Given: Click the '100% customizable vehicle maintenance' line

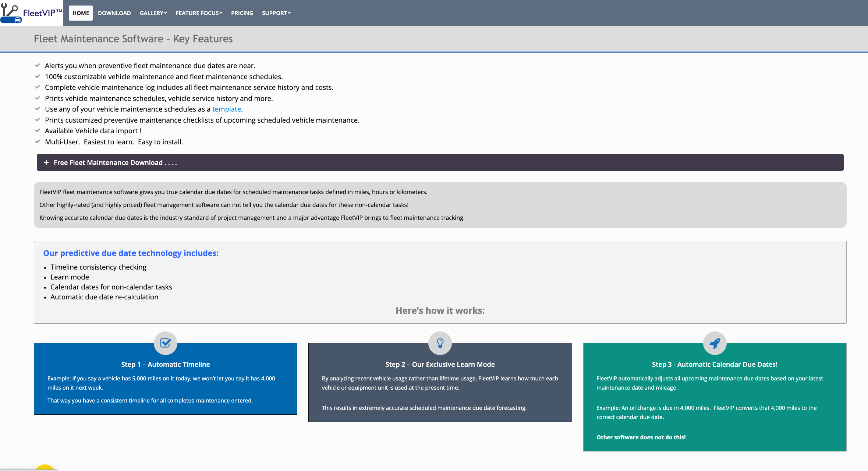Looking at the screenshot, I should [164, 77].
